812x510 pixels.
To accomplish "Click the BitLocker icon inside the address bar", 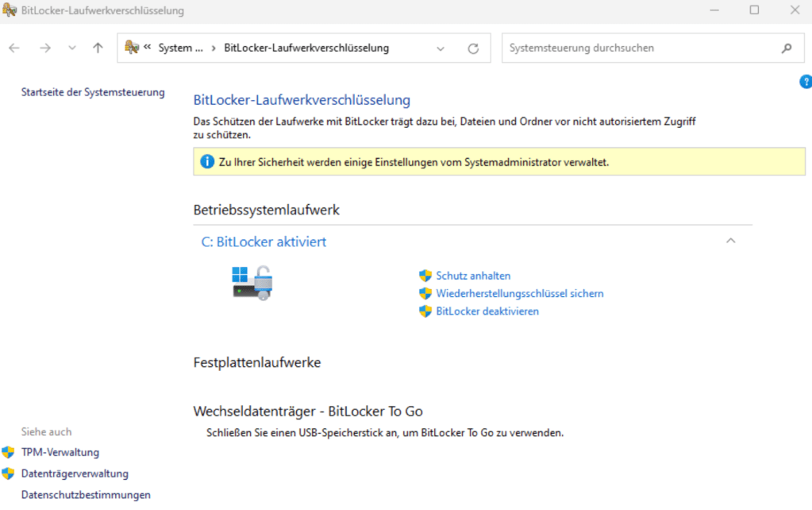I will (x=133, y=48).
